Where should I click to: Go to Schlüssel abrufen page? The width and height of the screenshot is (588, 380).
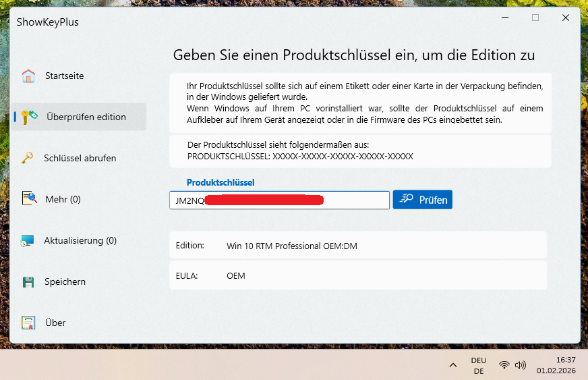point(79,158)
